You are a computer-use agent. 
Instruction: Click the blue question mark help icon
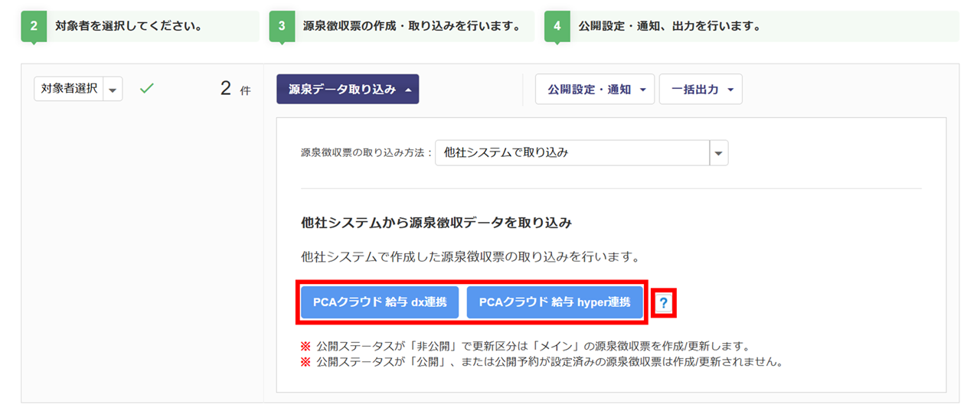click(x=663, y=303)
